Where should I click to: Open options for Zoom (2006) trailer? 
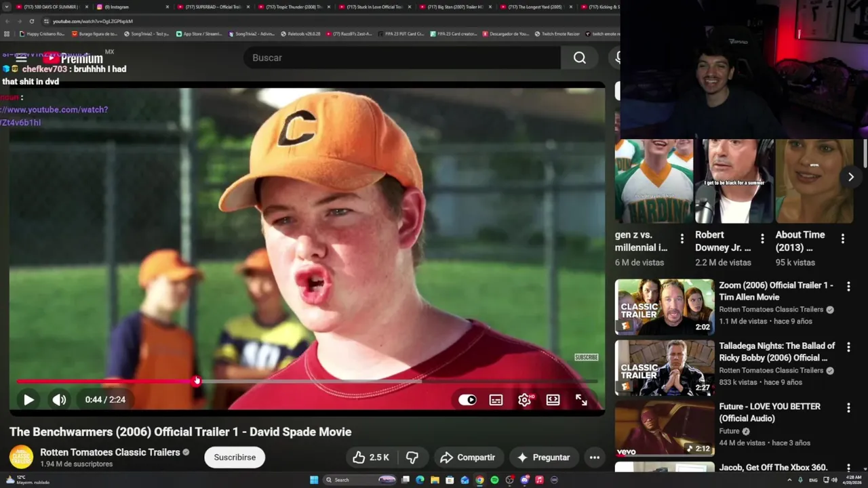(x=848, y=287)
